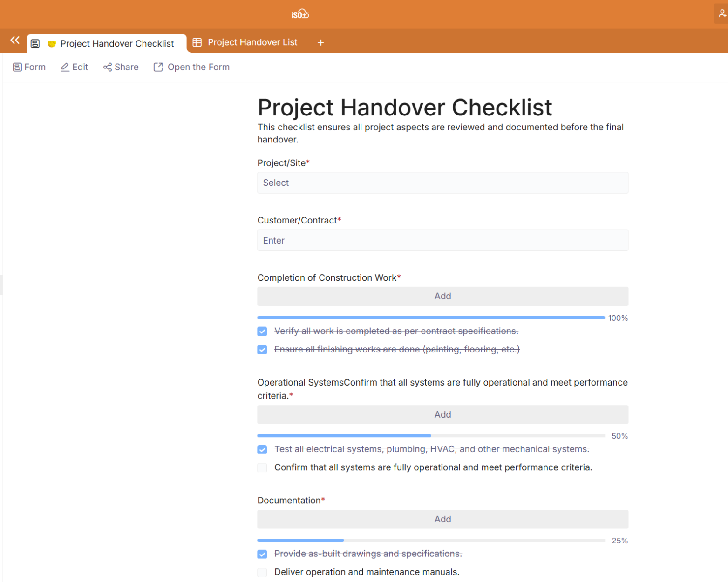Click the Operational Systems 50% progress bar

[x=431, y=436]
